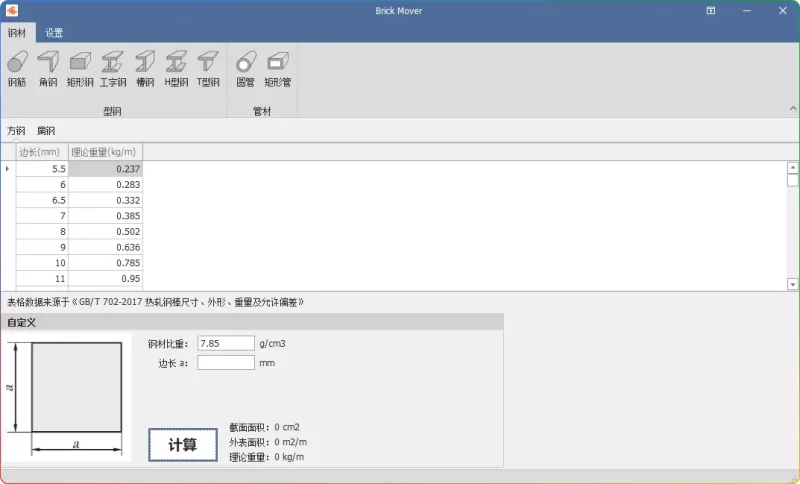
Task: Collapse the ribbon with the chevron arrow
Action: (793, 108)
